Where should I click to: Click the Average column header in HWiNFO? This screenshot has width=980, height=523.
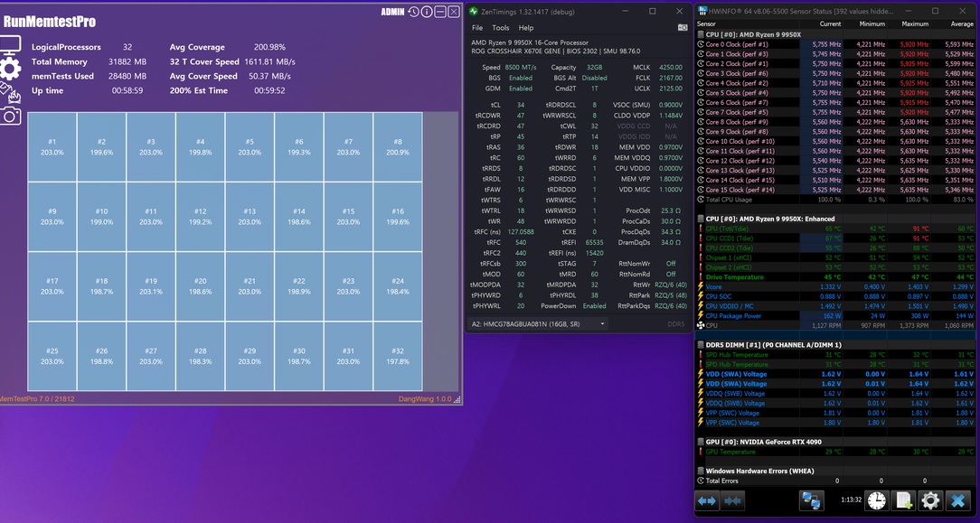point(962,23)
